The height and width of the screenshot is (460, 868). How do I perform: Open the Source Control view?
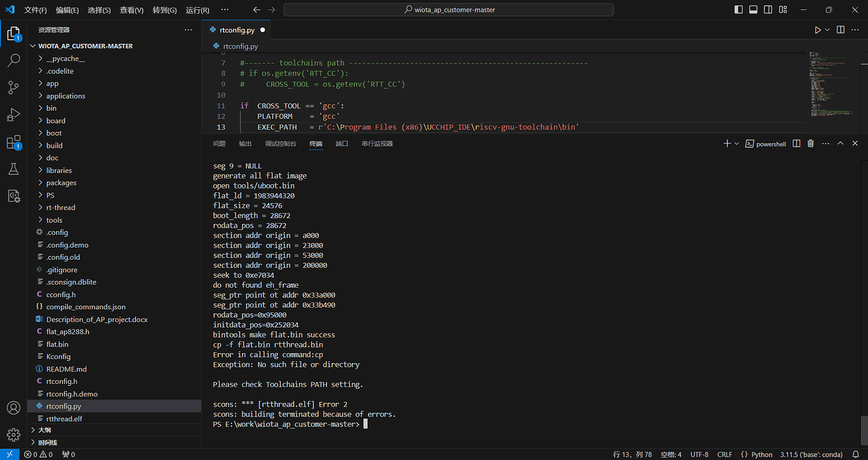pos(13,87)
